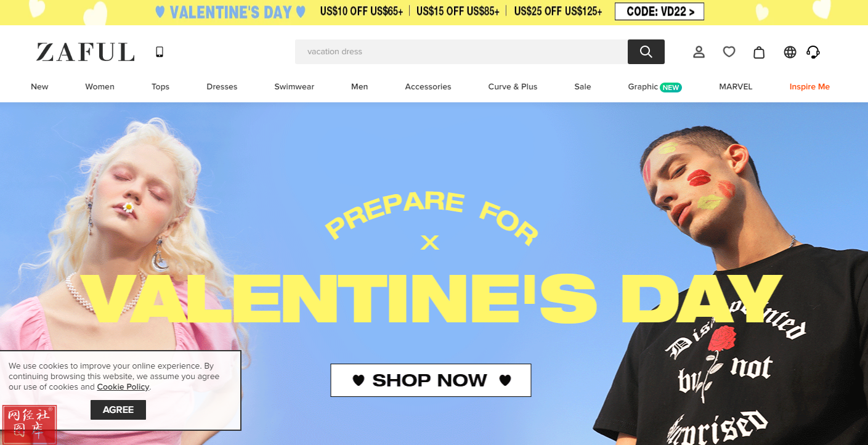This screenshot has height=445, width=868.
Task: Click the globe language/region icon
Action: coord(790,52)
